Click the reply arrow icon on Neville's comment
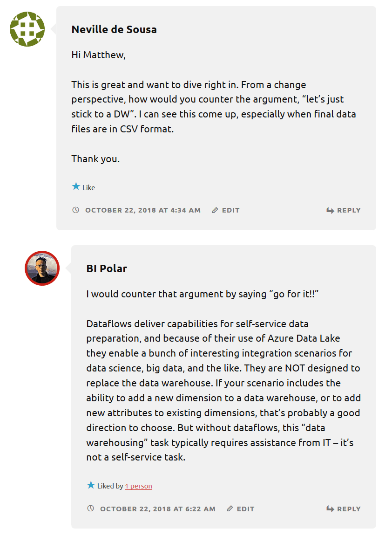392x536 pixels. pos(330,211)
